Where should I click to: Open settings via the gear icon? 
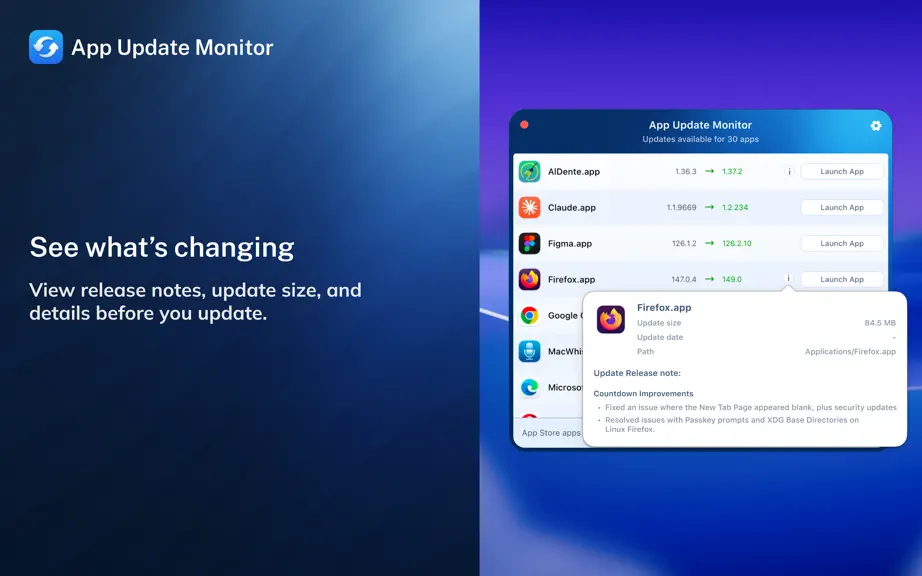click(x=876, y=125)
